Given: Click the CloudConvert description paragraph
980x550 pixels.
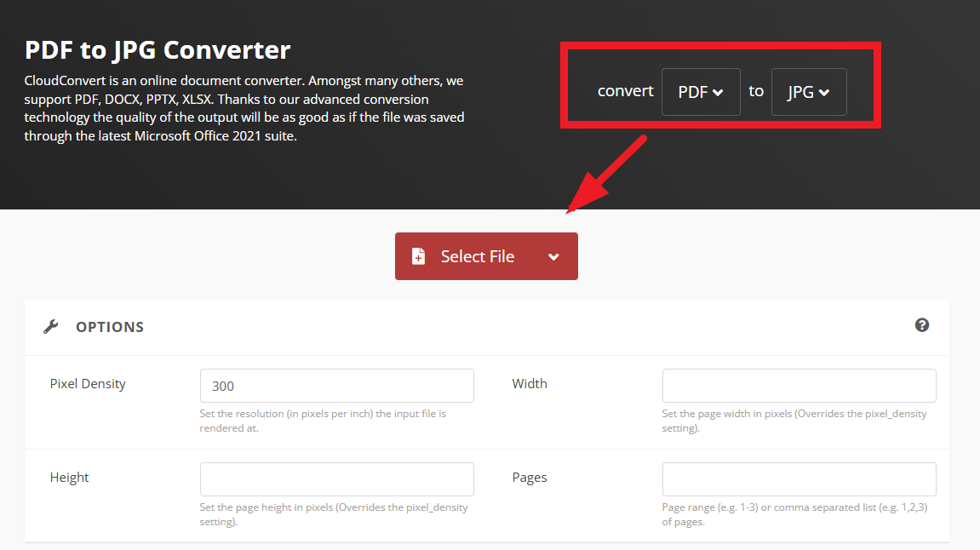Looking at the screenshot, I should 244,108.
